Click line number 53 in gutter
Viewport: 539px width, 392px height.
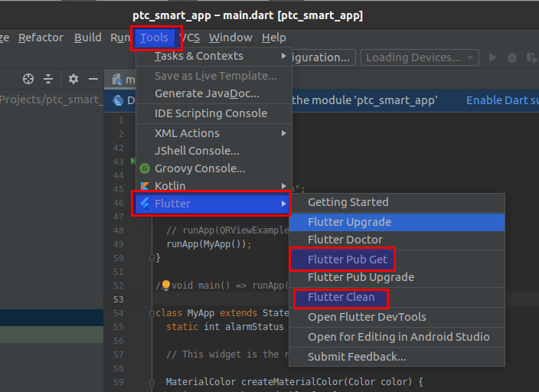(118, 299)
